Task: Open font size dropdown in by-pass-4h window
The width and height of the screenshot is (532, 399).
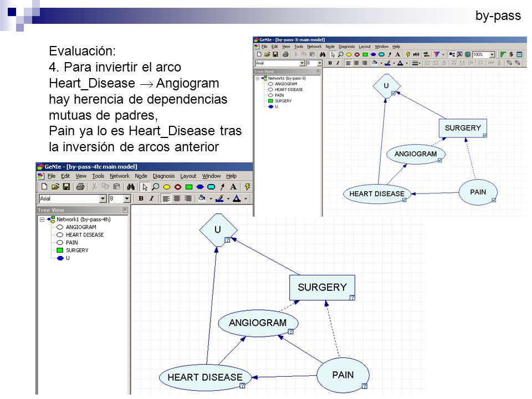Action: pyautogui.click(x=127, y=198)
